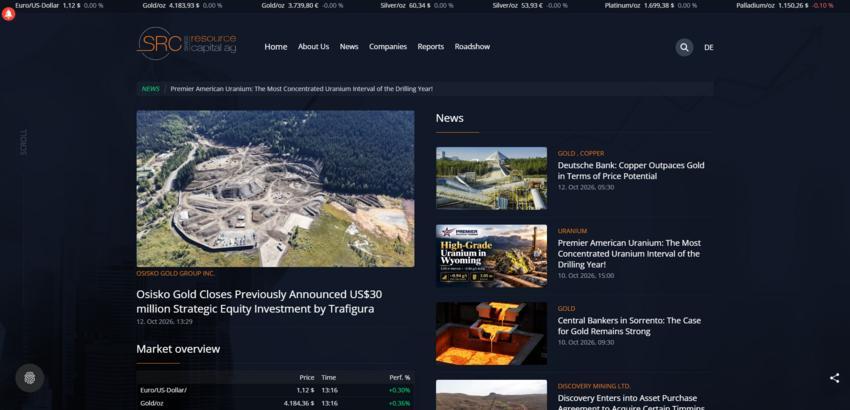The image size is (850, 410).
Task: Click the SRC resource capital logo
Action: [186, 43]
